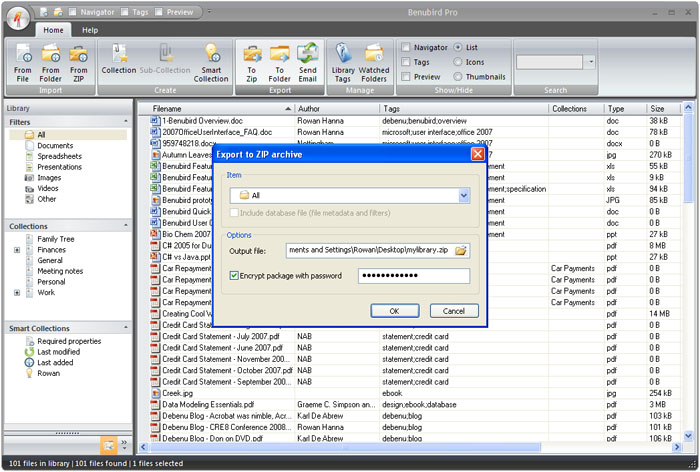
Task: Import a document using From File
Action: (22, 63)
